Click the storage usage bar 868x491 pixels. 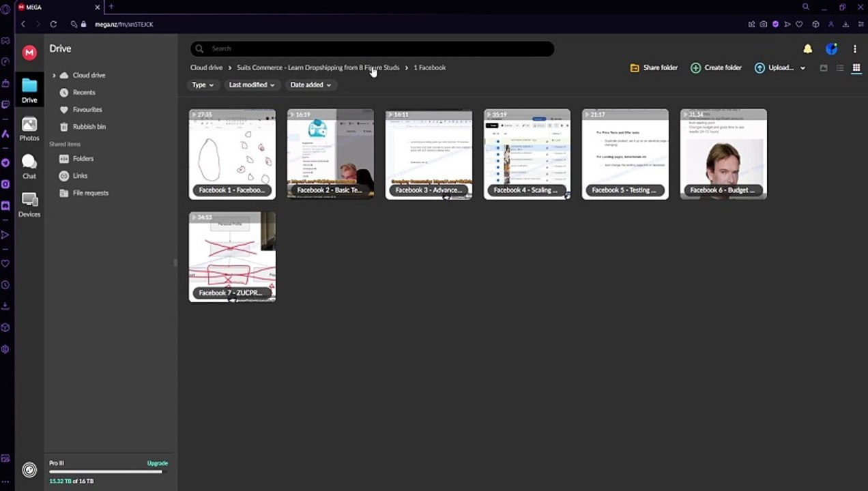[108, 472]
